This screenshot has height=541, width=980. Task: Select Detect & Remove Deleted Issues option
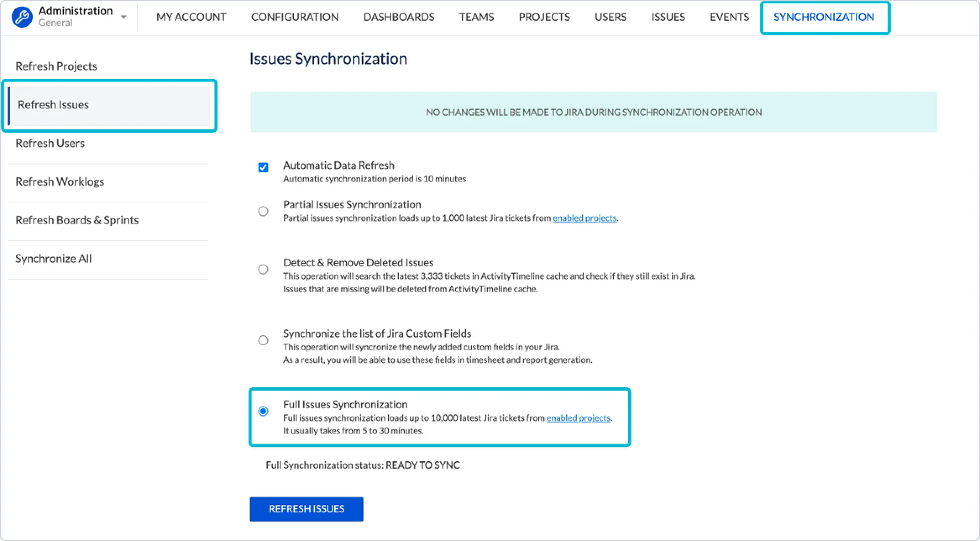[x=263, y=269]
